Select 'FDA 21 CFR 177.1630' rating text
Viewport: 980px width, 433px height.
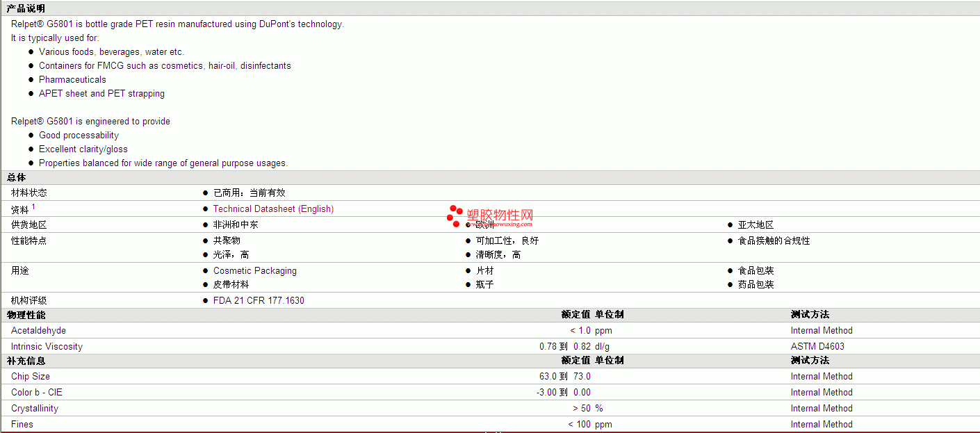[259, 301]
